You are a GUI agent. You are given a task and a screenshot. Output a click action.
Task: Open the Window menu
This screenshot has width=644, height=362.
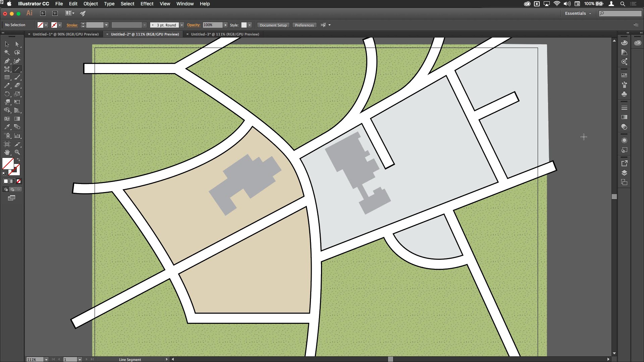click(x=184, y=4)
